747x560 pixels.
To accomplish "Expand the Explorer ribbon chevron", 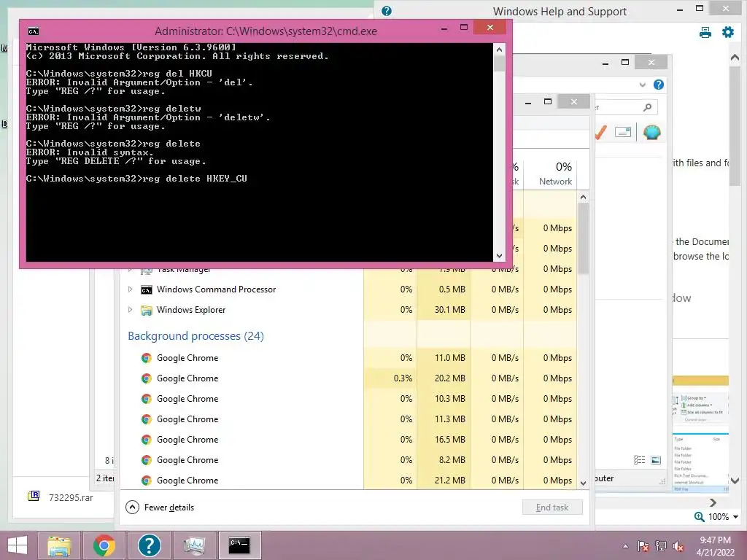I will (642, 85).
